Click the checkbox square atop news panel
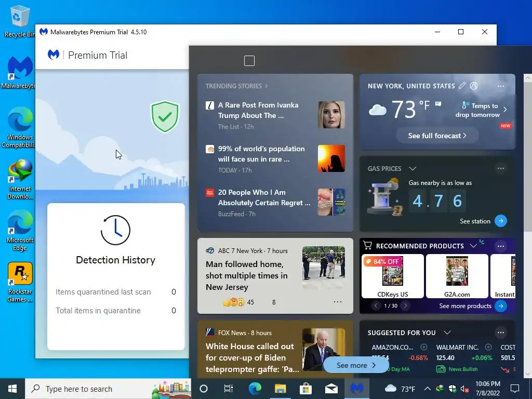532x399 pixels. click(249, 61)
